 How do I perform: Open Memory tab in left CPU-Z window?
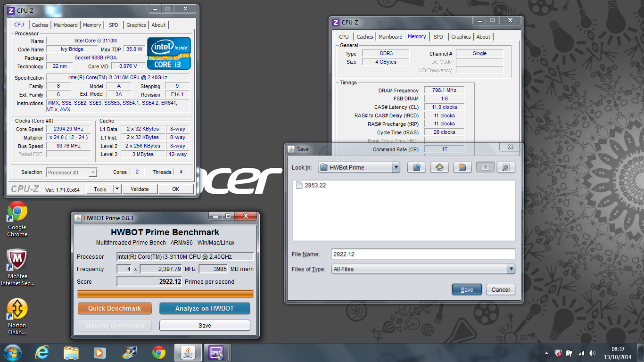pos(92,25)
